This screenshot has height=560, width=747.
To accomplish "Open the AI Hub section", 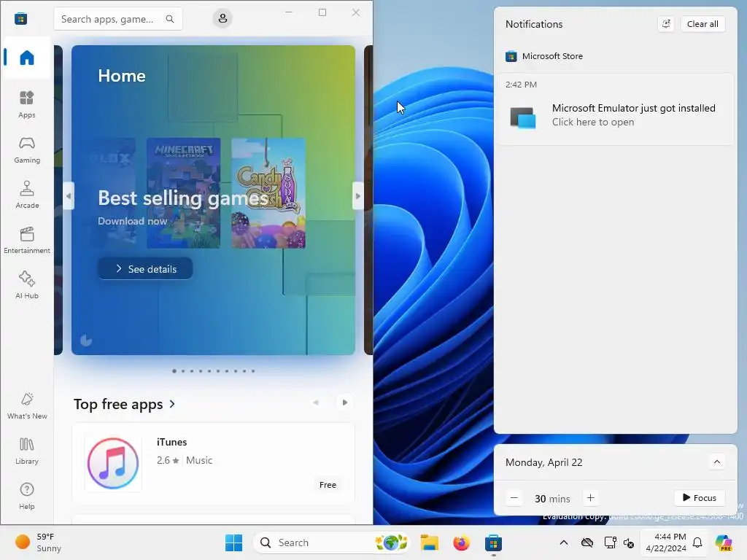I will [x=27, y=286].
